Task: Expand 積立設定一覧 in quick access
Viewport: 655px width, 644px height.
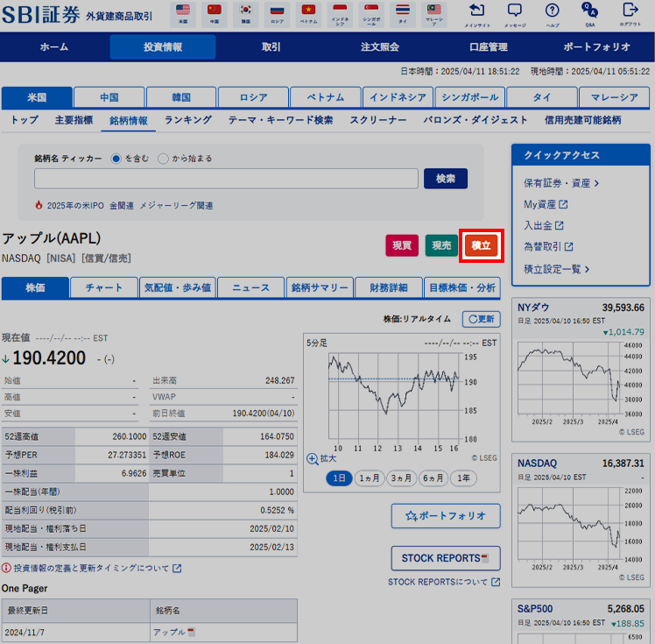Action: pyautogui.click(x=556, y=269)
